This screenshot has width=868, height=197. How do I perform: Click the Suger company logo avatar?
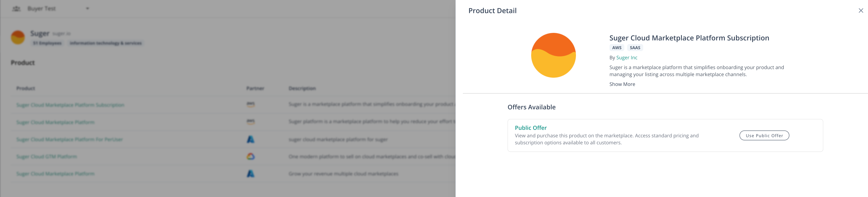(x=18, y=37)
